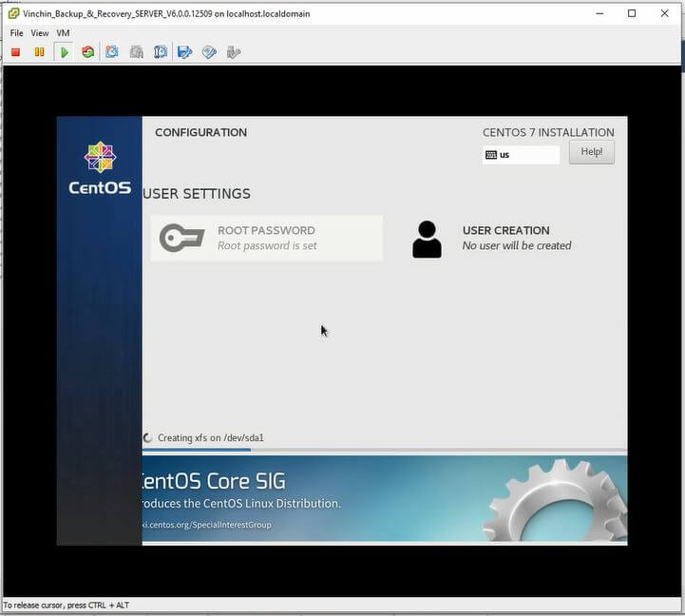
Task: Click the CentOS Core SIG banner
Action: [x=385, y=498]
